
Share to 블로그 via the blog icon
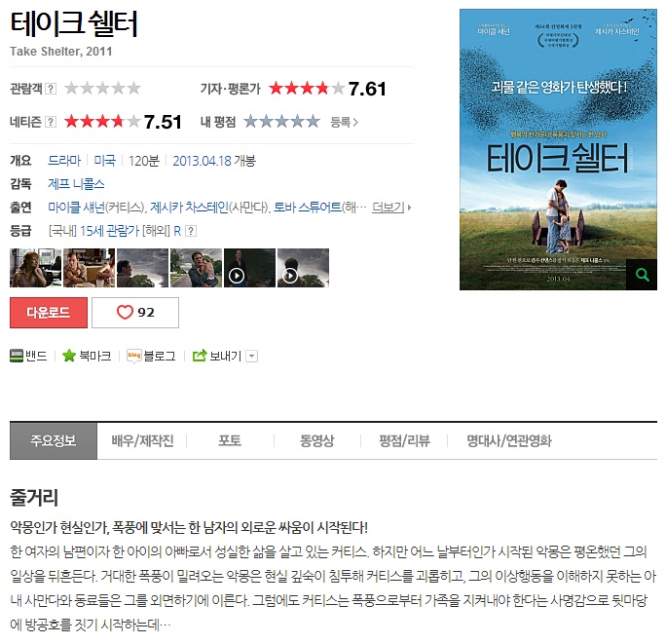[x=133, y=356]
